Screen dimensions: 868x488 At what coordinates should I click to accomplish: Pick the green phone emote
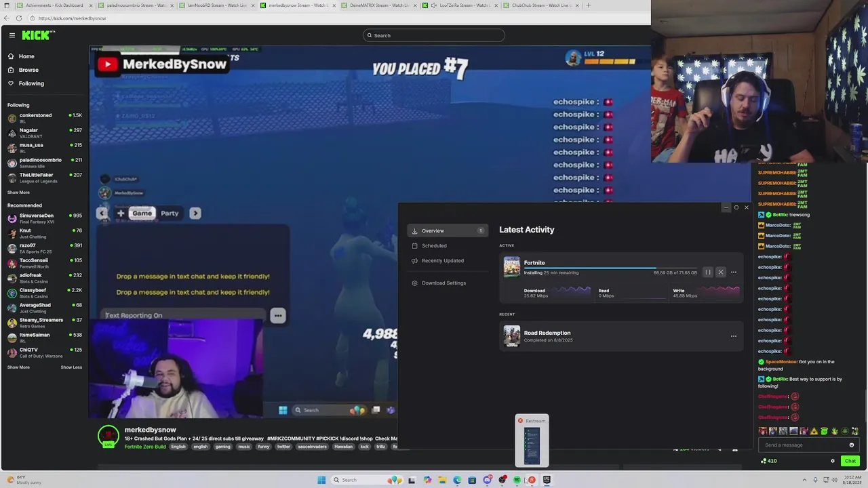pyautogui.click(x=824, y=431)
